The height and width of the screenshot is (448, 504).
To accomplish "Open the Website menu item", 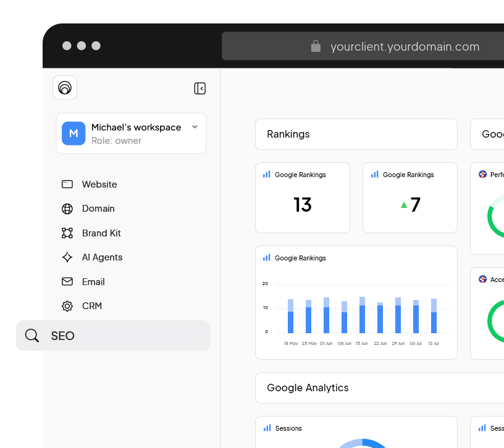I will click(x=99, y=185).
